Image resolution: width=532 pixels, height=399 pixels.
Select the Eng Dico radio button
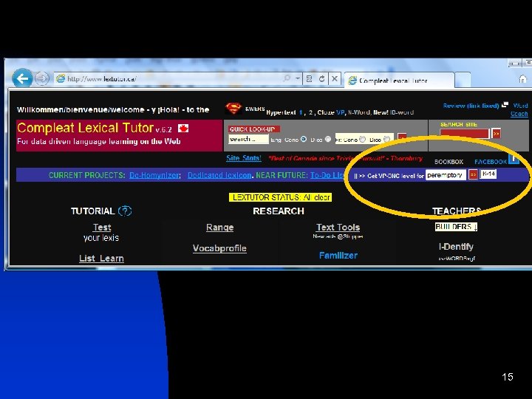tap(328, 139)
